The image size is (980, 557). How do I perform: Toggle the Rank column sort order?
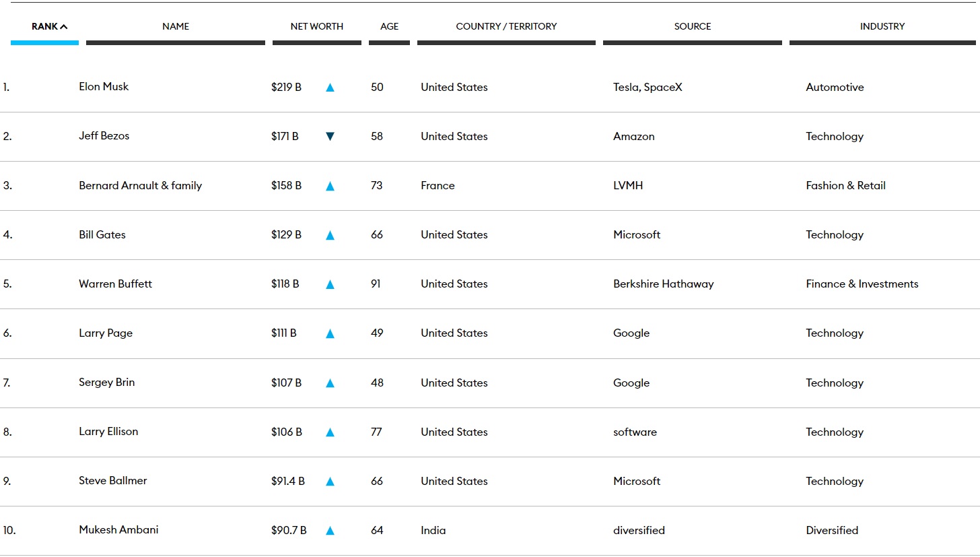(49, 27)
